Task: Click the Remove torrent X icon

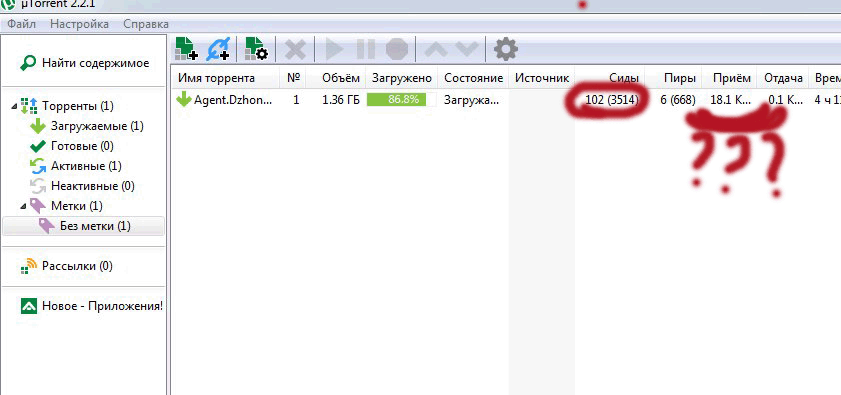Action: click(295, 50)
